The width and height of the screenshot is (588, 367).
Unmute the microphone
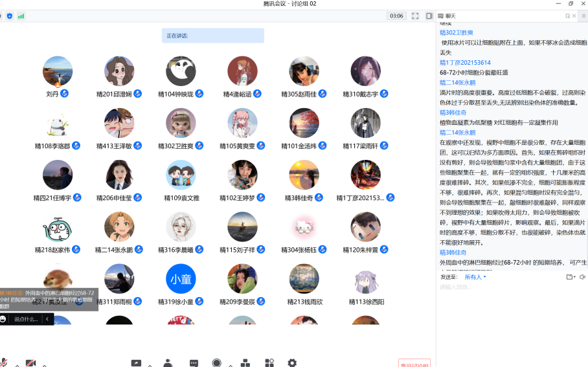(x=4, y=363)
